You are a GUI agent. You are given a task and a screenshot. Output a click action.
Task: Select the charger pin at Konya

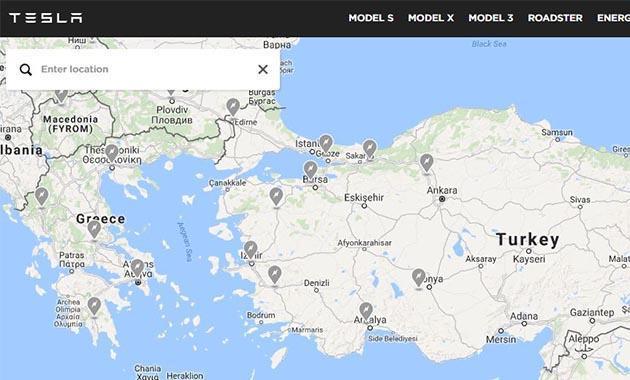click(x=419, y=278)
